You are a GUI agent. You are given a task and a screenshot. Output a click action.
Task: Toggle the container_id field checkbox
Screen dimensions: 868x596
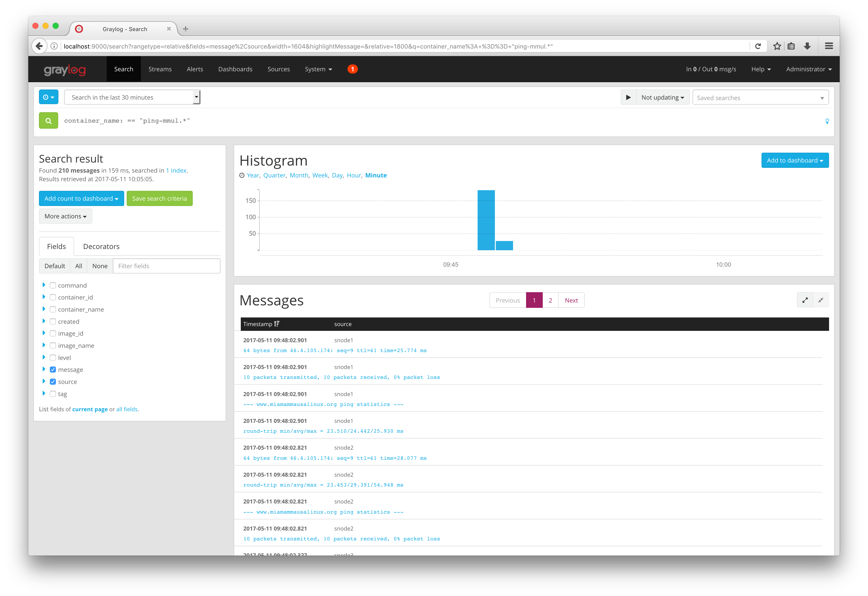(x=53, y=297)
